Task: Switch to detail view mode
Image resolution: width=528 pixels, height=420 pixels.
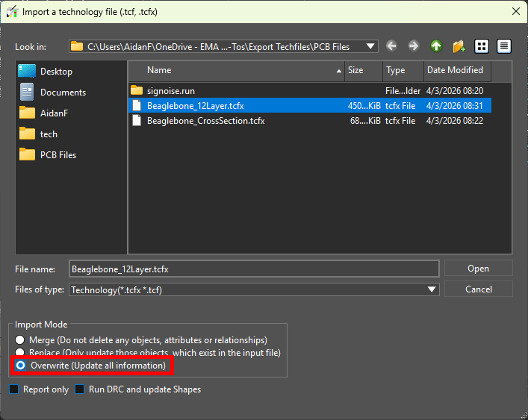Action: [504, 46]
